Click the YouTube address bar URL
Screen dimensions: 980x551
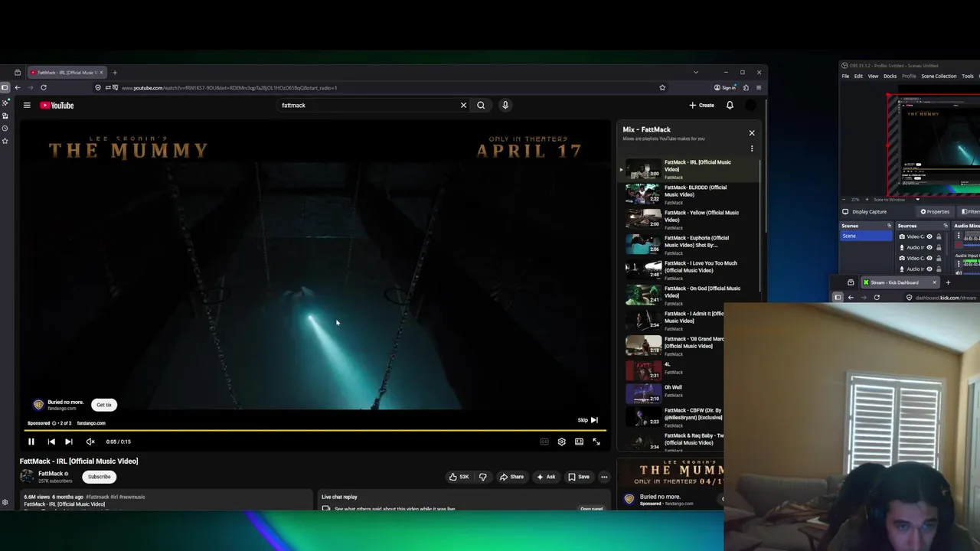click(230, 88)
